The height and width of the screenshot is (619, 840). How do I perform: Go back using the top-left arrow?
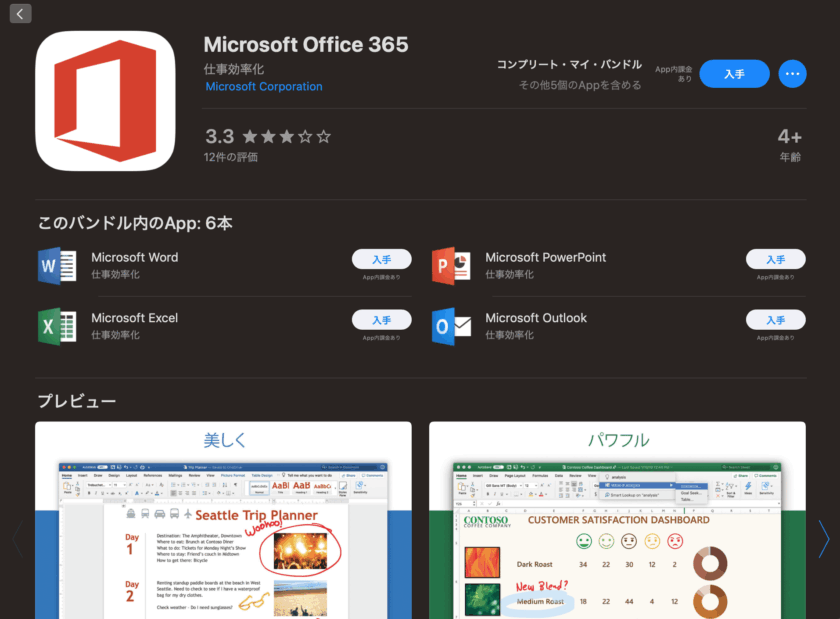click(20, 13)
